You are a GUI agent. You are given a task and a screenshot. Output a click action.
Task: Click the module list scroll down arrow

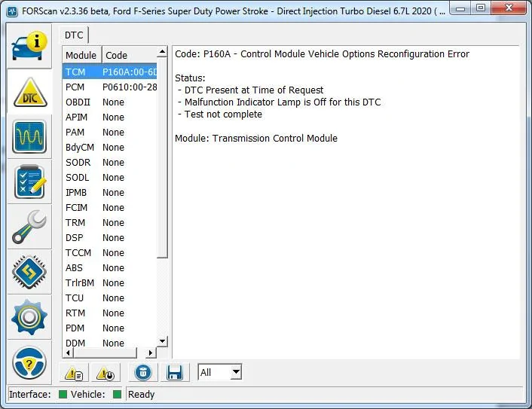(x=163, y=341)
